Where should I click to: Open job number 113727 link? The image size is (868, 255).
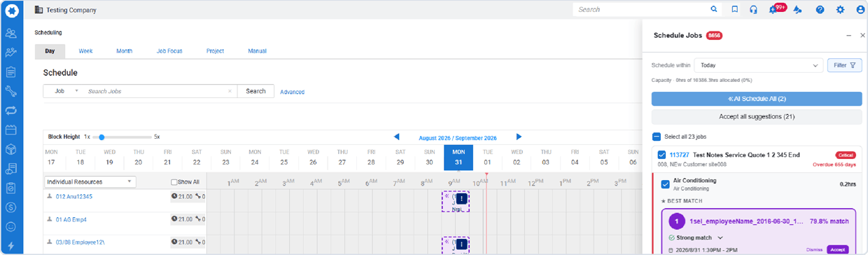coord(680,155)
